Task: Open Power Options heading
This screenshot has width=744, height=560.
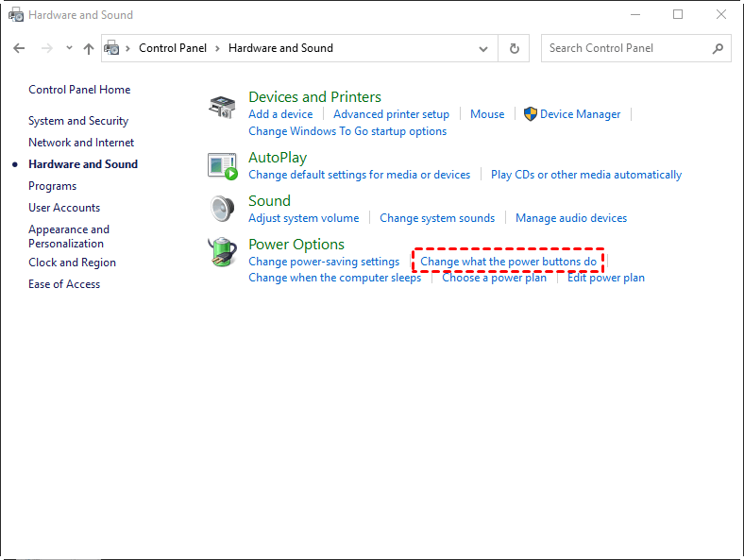Action: (x=296, y=245)
